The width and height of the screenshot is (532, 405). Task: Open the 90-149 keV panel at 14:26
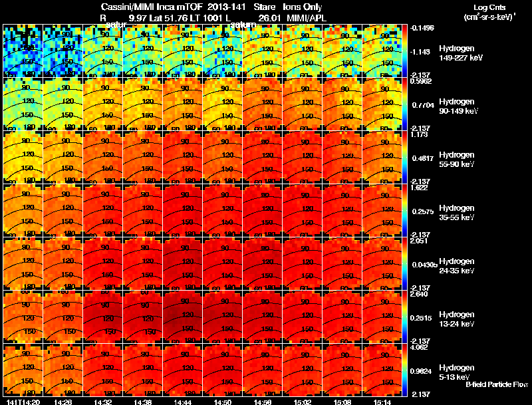(x=63, y=104)
